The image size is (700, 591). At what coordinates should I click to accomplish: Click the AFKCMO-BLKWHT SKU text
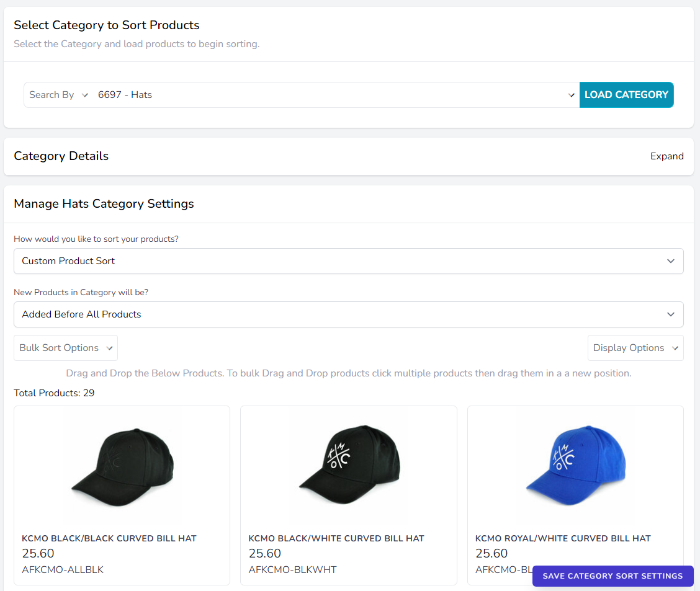292,569
